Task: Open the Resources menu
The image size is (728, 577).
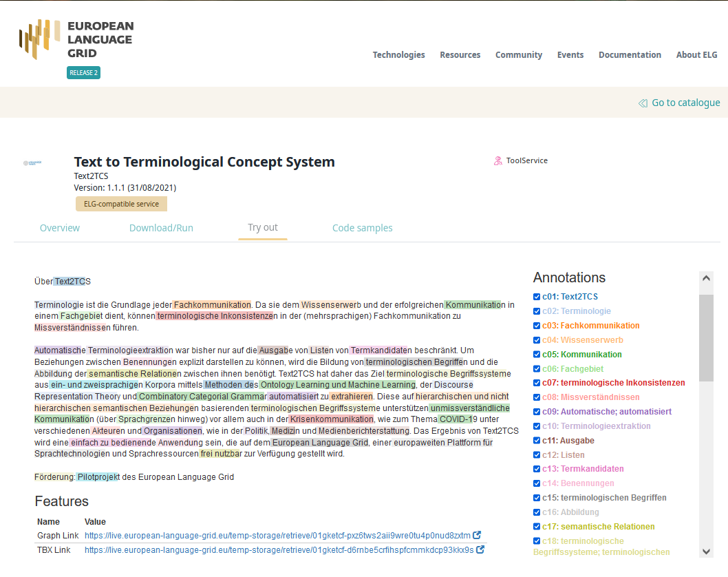Action: (460, 55)
